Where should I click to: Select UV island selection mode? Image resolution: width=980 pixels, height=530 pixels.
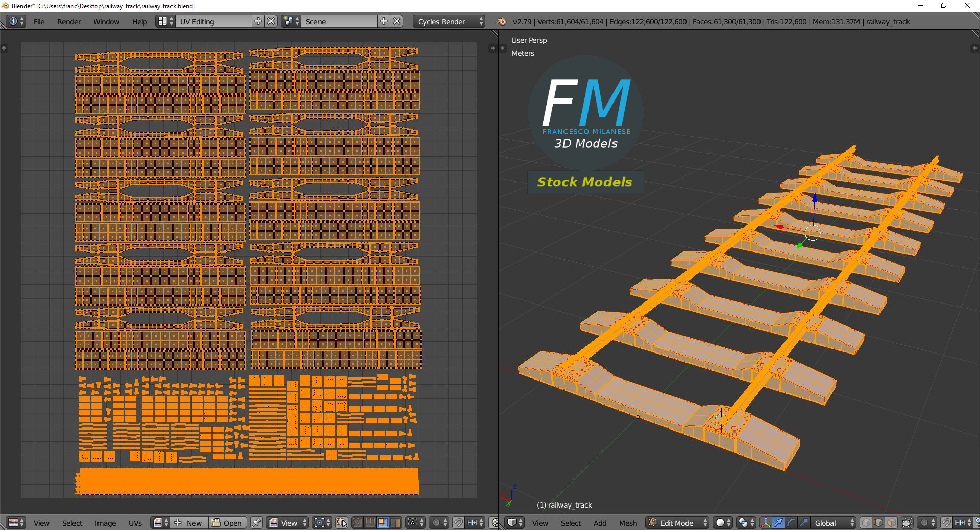pos(396,523)
